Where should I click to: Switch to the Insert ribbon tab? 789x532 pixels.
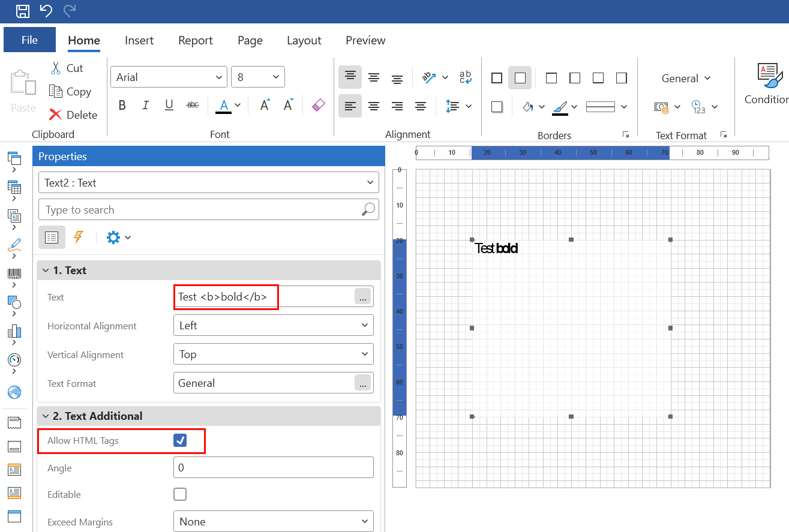(139, 40)
